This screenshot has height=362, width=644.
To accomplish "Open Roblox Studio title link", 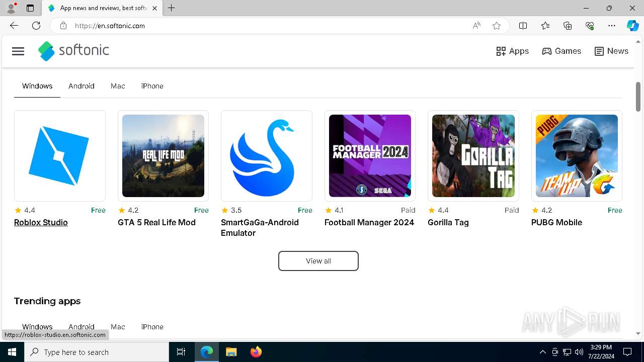I will click(x=41, y=222).
